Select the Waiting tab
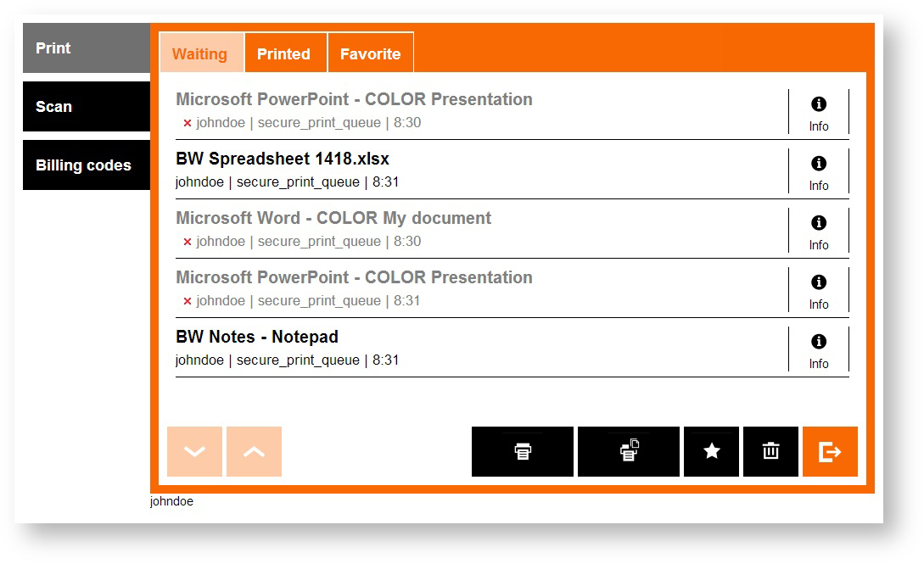Viewport: 924px width, 564px height. [x=200, y=53]
